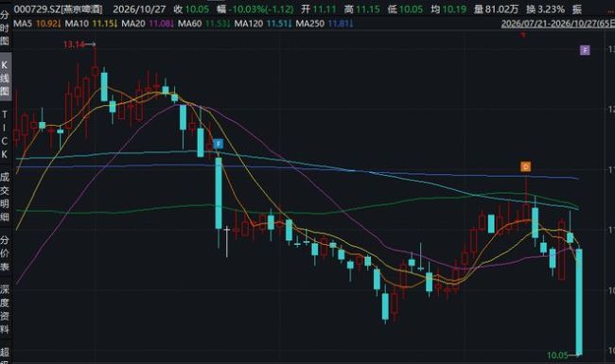This screenshot has width=615, height=364.
Task: Click the last long cyan limit-down candle
Action: 579,302
